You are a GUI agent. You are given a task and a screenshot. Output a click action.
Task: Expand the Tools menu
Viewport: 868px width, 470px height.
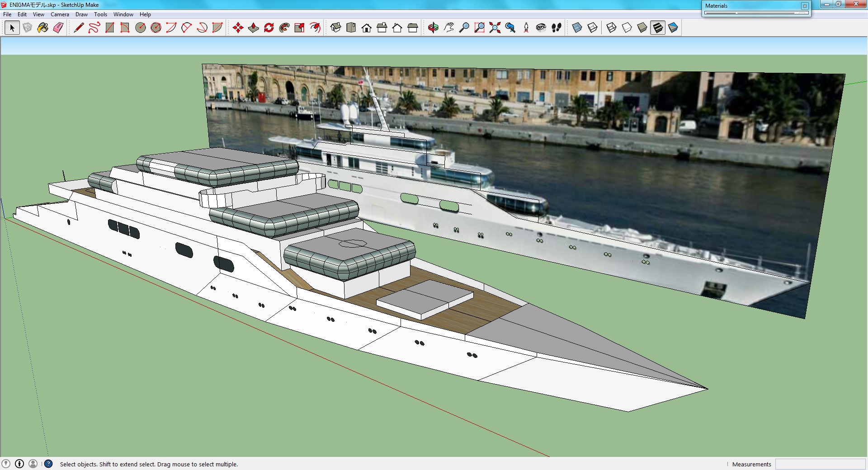100,14
